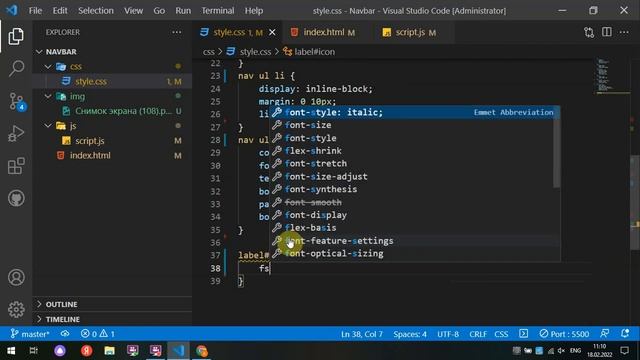Open the Manage gear icon

16,309
